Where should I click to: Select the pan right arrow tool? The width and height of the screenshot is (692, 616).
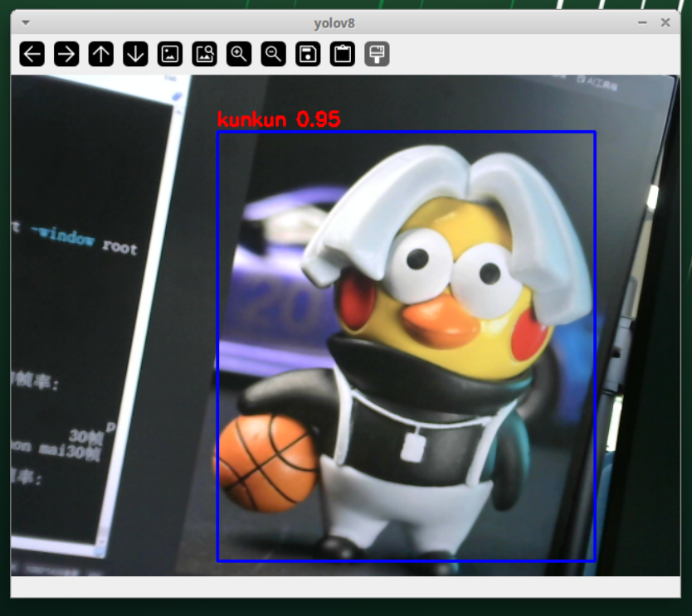(x=66, y=54)
